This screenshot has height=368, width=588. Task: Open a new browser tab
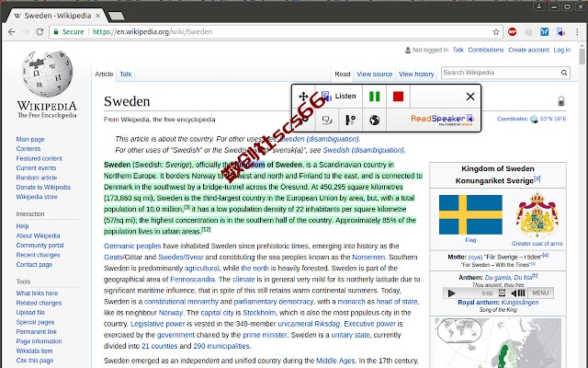117,16
